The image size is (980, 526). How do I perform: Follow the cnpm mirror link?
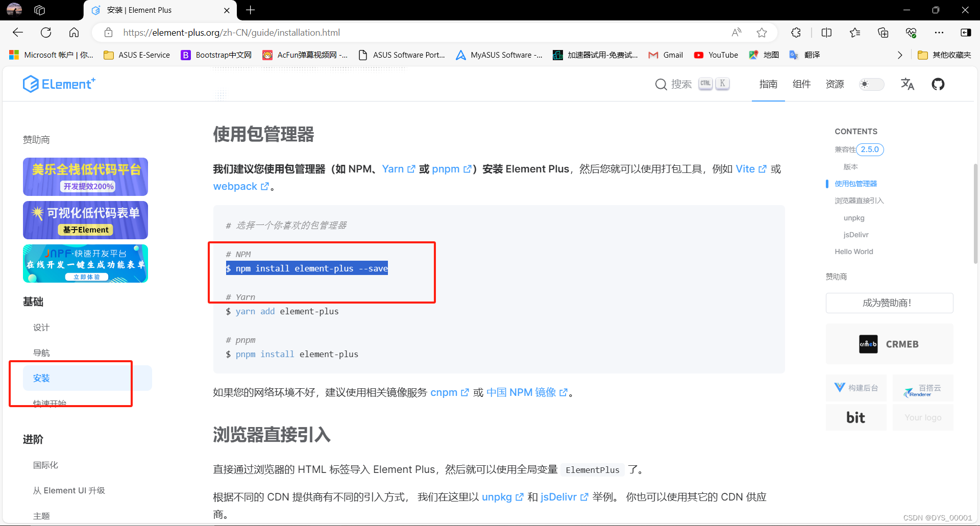coord(450,392)
